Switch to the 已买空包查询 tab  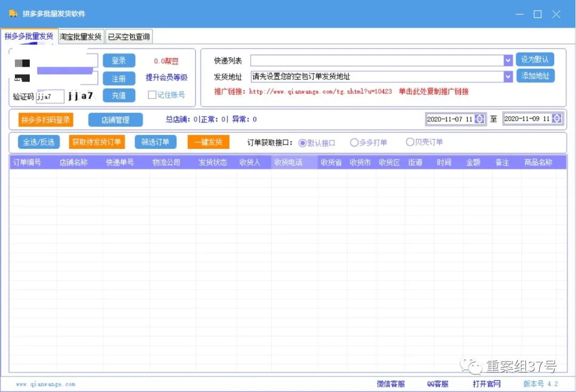click(128, 37)
